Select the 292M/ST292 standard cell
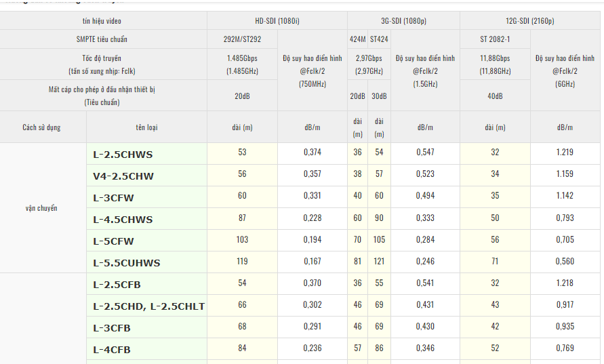 pos(242,39)
